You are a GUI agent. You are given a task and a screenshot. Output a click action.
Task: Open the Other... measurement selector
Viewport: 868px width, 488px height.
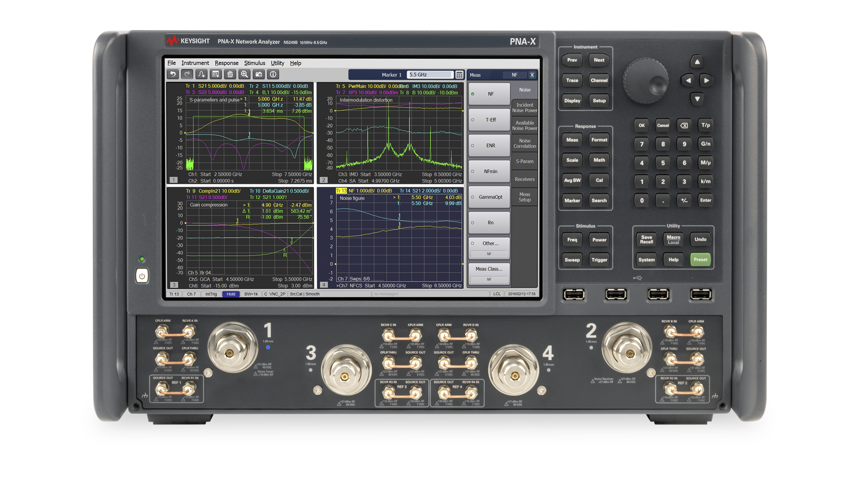[489, 244]
